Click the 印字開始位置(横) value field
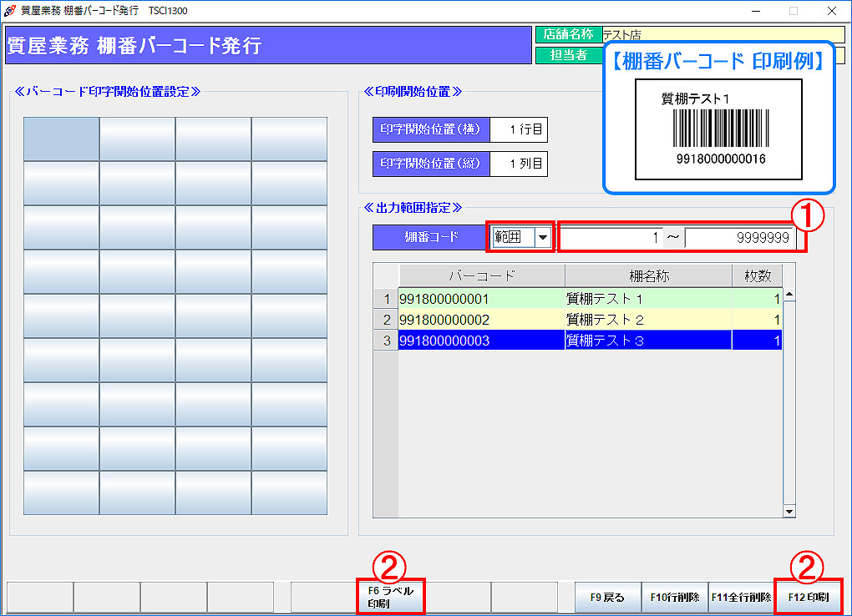The image size is (852, 616). (x=518, y=129)
